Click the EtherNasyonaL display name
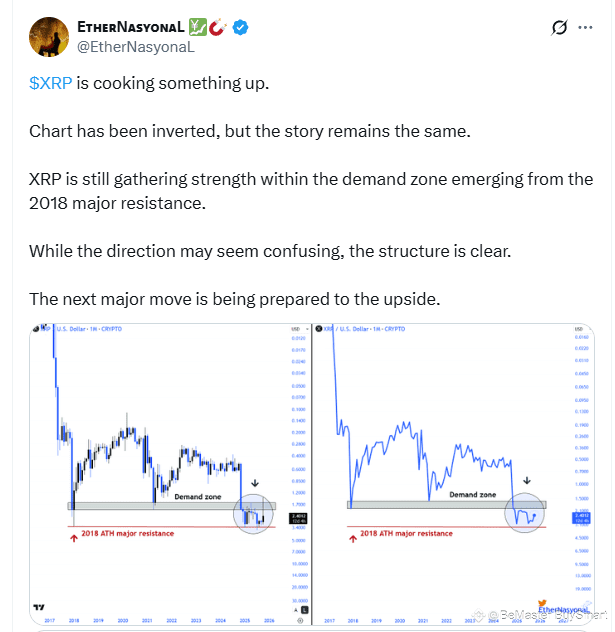The width and height of the screenshot is (615, 632). point(133,28)
